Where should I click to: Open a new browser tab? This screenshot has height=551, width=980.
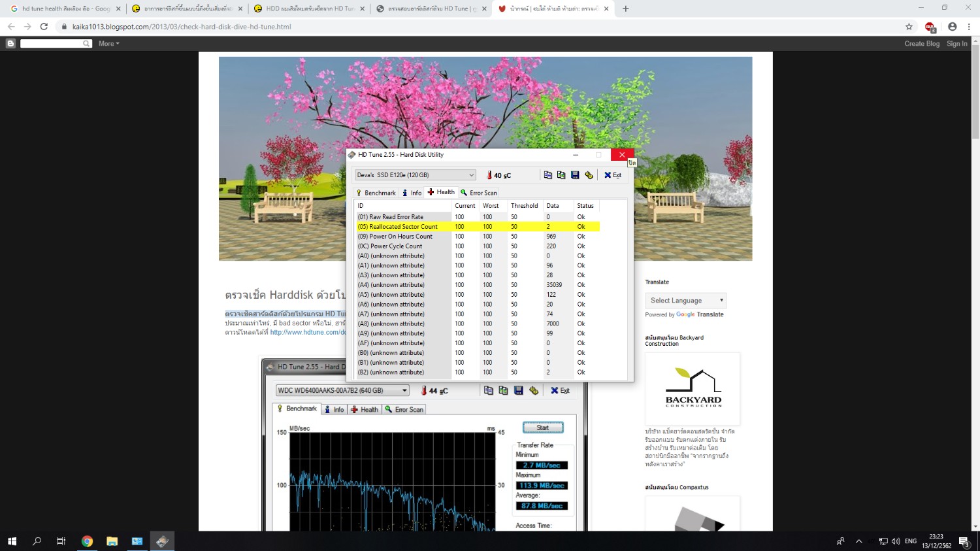(x=625, y=8)
